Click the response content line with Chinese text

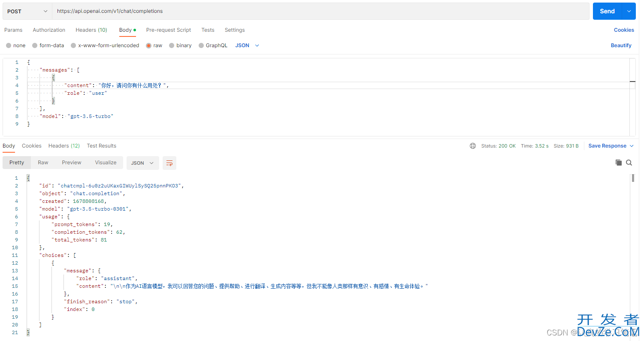point(252,286)
